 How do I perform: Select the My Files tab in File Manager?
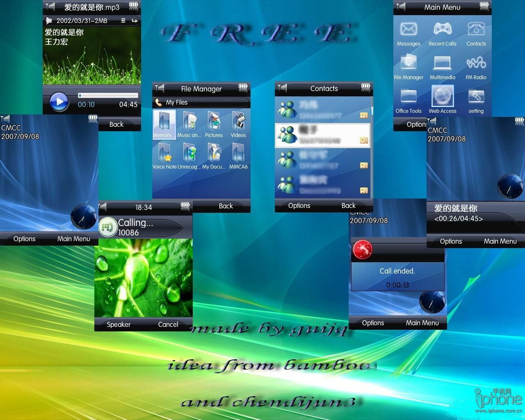(x=201, y=103)
